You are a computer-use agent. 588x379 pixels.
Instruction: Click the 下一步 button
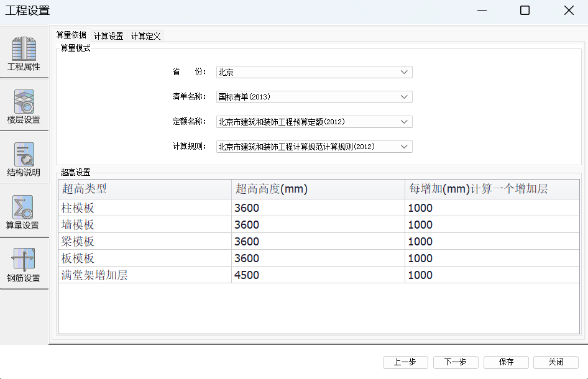[x=454, y=362]
